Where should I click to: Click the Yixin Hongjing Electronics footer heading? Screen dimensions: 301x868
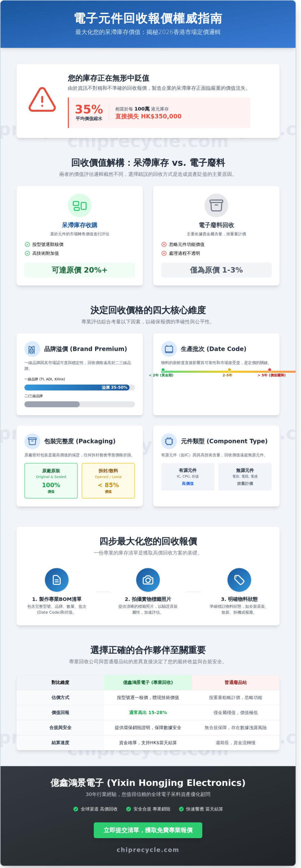(148, 783)
